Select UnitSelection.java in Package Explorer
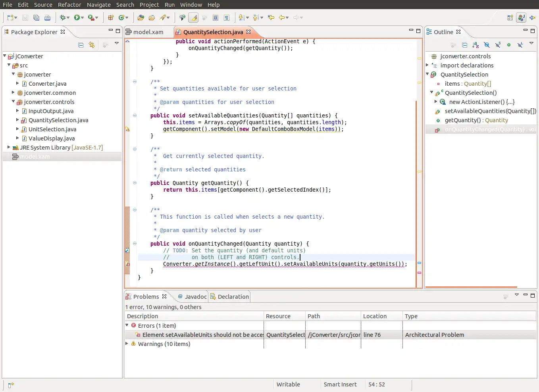Screen dimensions: 539x392 [x=52, y=129]
